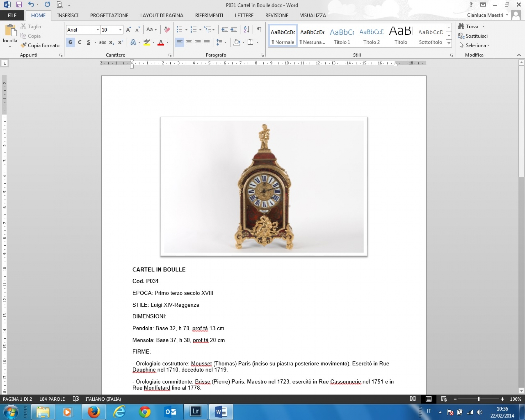Click the zoom slider handle
The image size is (525, 420).
coord(479,399)
